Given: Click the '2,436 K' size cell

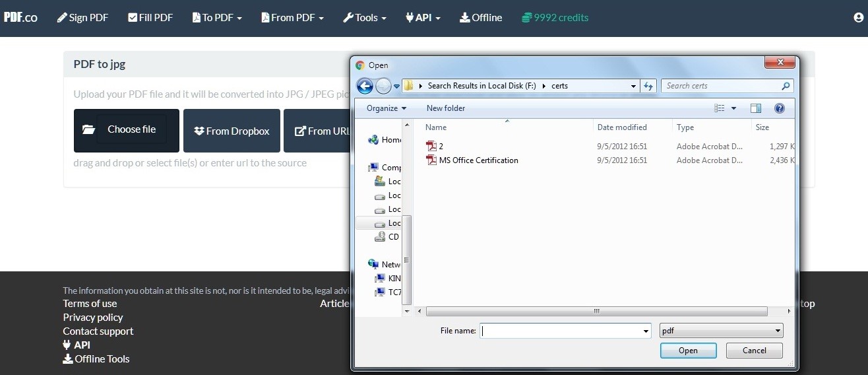Looking at the screenshot, I should click(782, 160).
